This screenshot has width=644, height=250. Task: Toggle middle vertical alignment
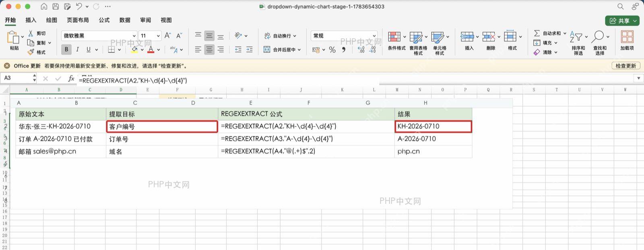coord(209,35)
